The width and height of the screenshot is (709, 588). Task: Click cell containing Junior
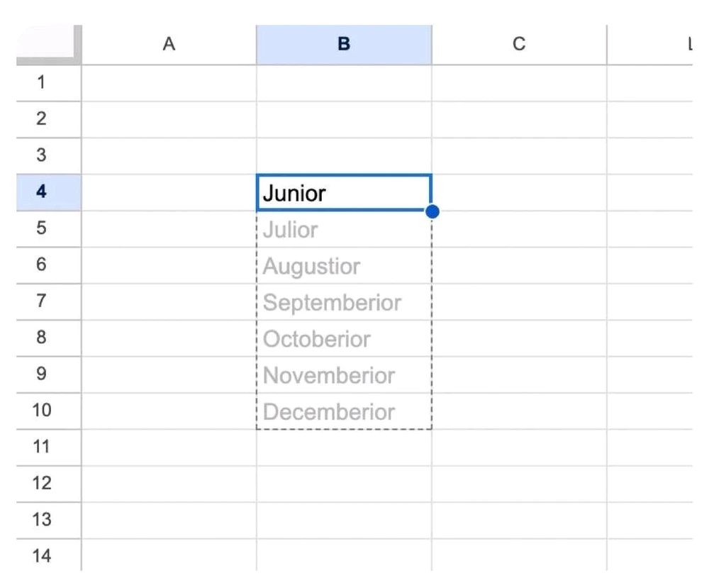point(344,192)
